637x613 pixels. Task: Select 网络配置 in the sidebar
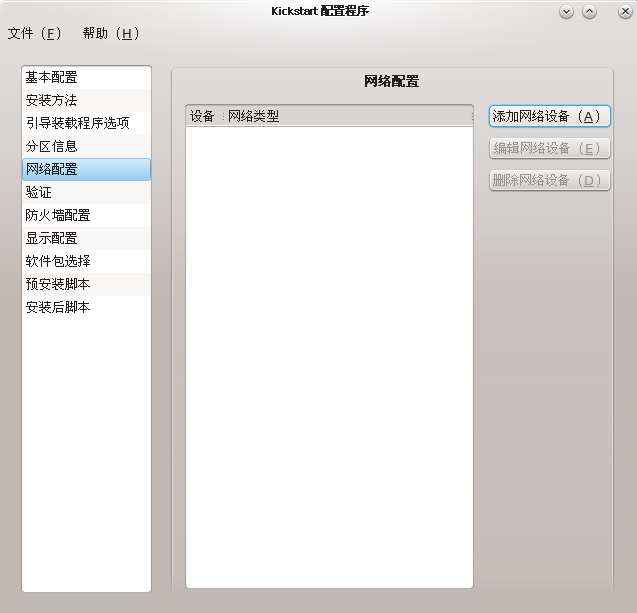[86, 169]
